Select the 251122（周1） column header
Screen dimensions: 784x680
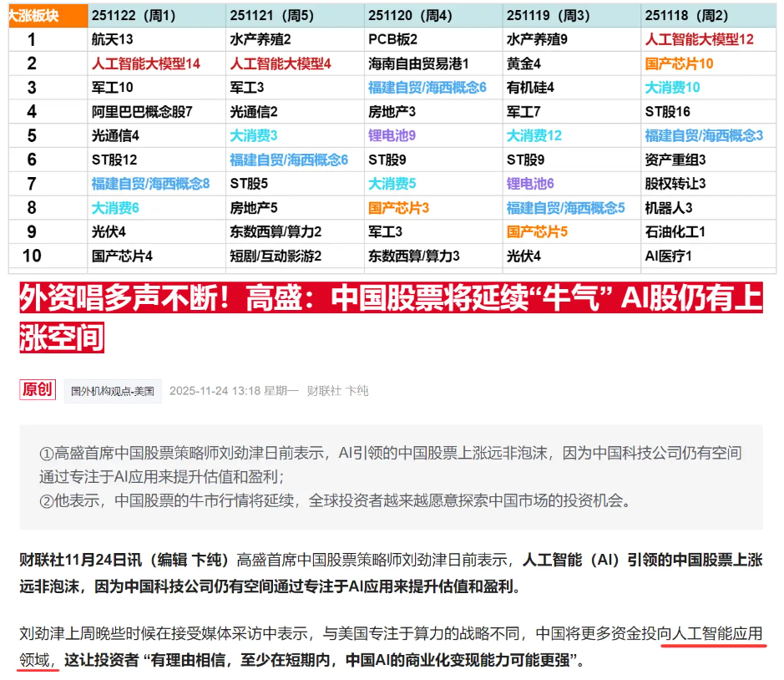[134, 15]
